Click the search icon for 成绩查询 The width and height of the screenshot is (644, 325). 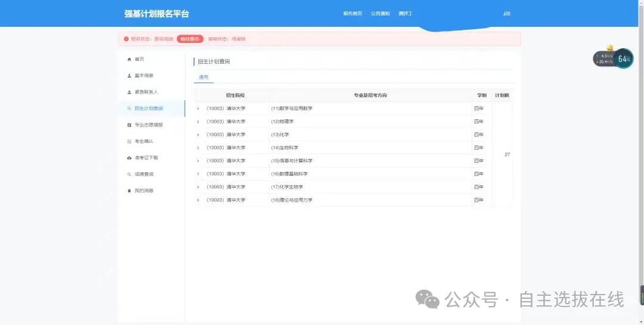(x=129, y=174)
